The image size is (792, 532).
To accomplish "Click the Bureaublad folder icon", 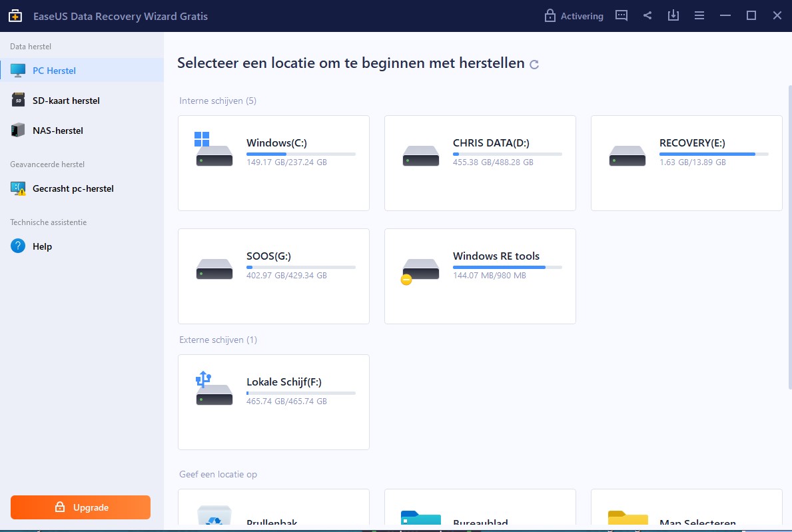I will tap(421, 517).
